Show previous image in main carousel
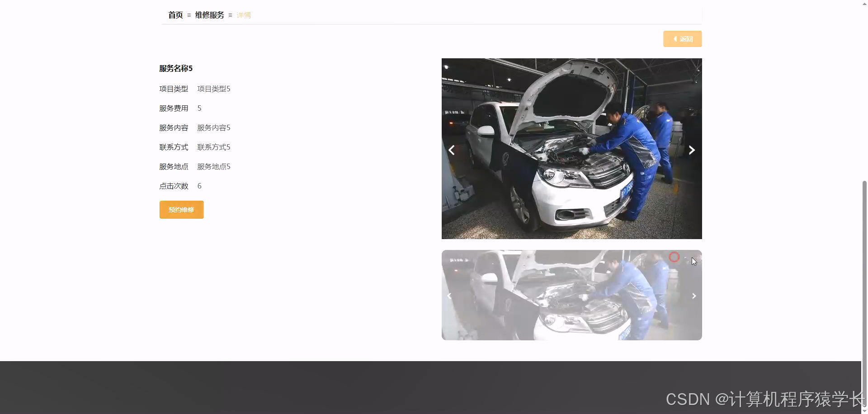 [x=451, y=150]
